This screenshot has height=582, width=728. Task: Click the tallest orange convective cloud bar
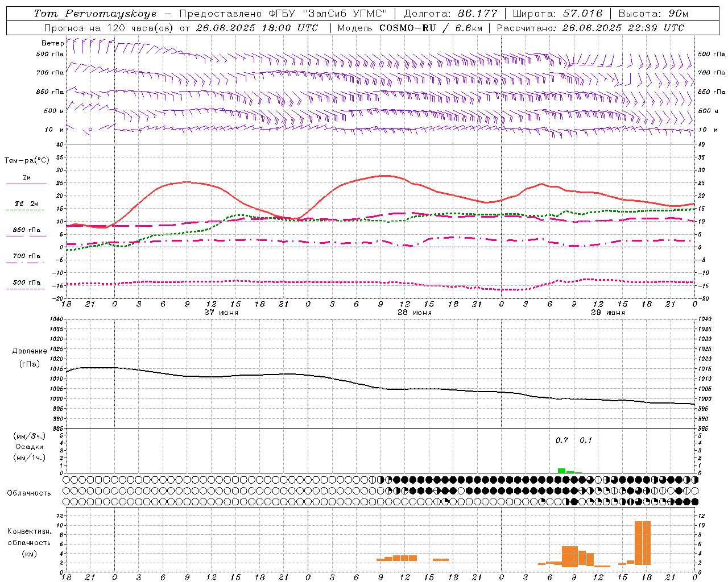click(x=643, y=543)
